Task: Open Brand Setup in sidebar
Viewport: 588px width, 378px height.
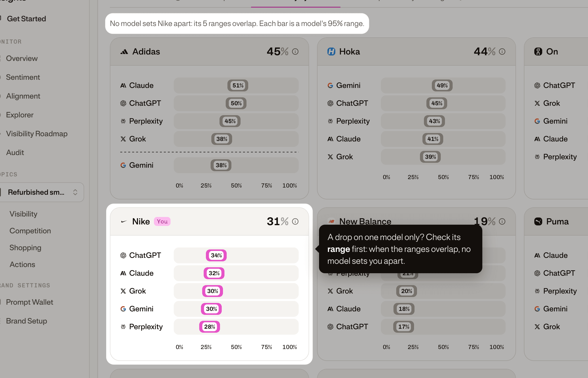Action: coord(26,321)
